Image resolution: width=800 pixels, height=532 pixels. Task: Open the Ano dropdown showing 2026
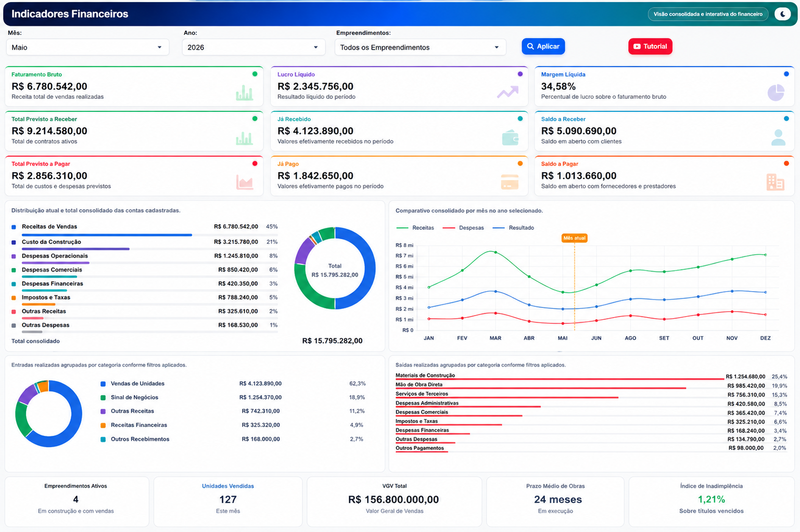pyautogui.click(x=253, y=47)
